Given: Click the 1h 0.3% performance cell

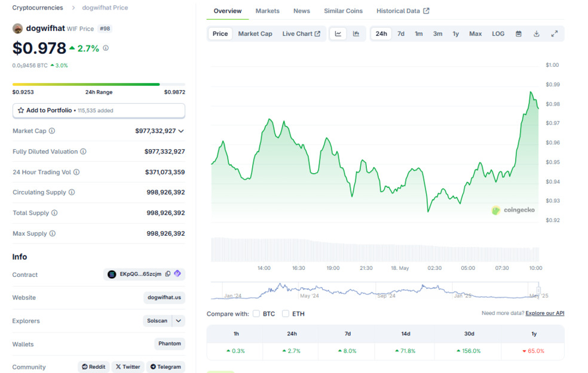Looking at the screenshot, I should 235,351.
